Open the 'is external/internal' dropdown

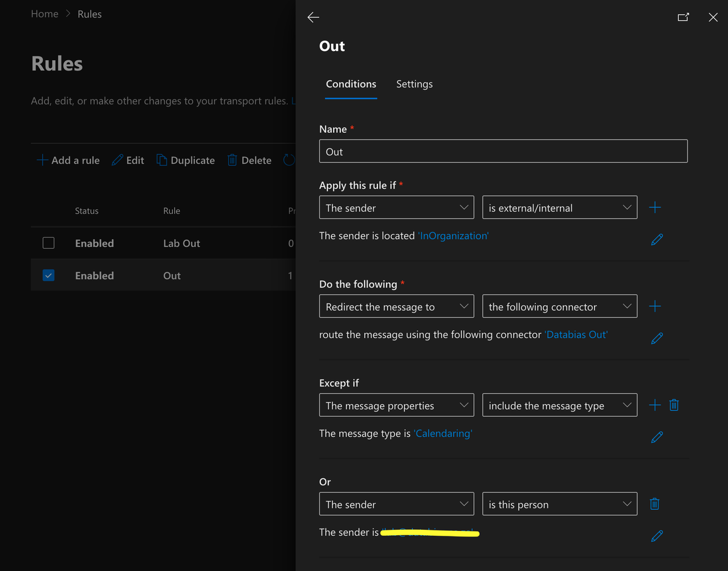[x=560, y=208]
